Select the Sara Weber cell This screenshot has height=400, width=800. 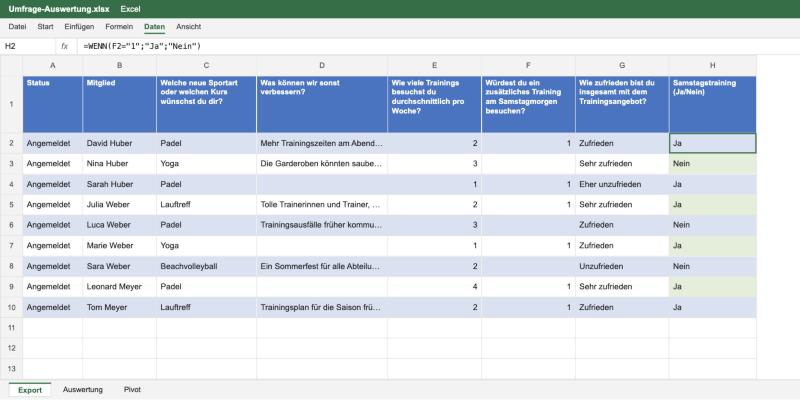[119, 266]
